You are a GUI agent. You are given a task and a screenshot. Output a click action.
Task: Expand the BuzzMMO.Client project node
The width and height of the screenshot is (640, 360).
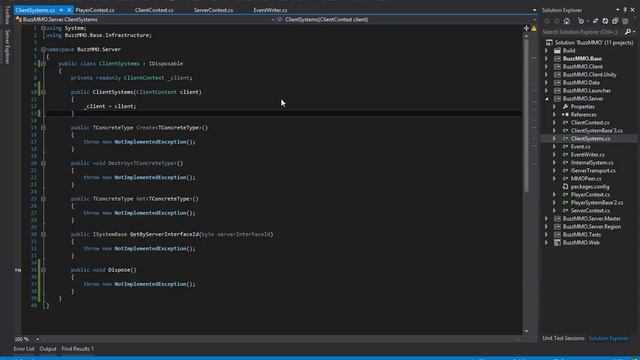[547, 67]
